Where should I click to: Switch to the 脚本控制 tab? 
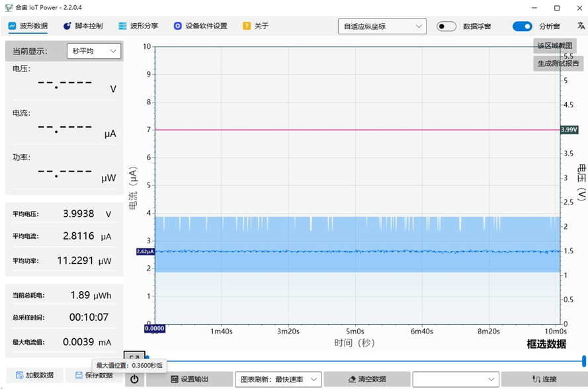(x=83, y=26)
